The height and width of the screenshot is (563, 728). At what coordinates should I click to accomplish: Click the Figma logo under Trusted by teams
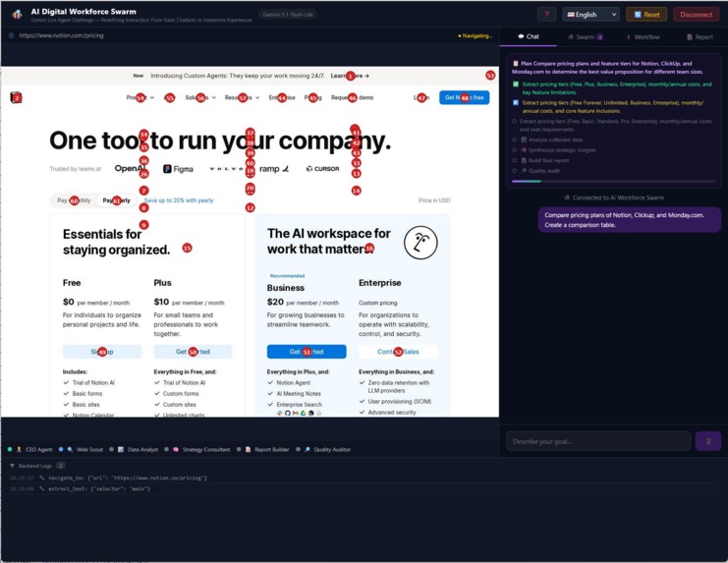(178, 169)
